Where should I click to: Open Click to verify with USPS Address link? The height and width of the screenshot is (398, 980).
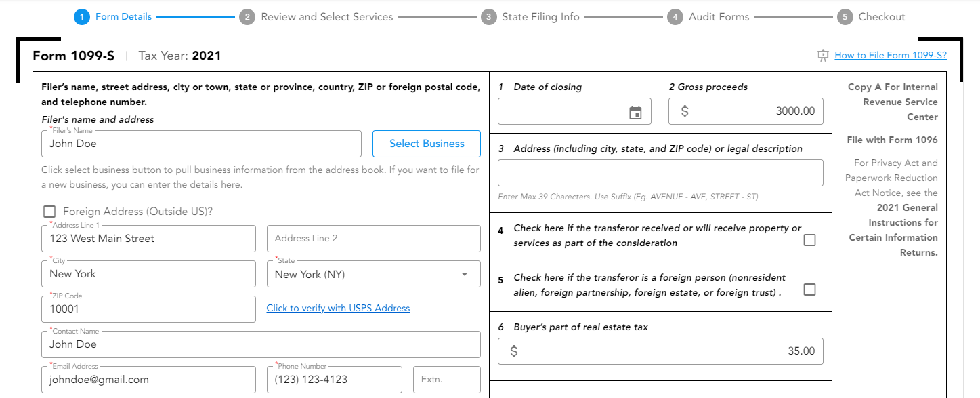point(338,308)
